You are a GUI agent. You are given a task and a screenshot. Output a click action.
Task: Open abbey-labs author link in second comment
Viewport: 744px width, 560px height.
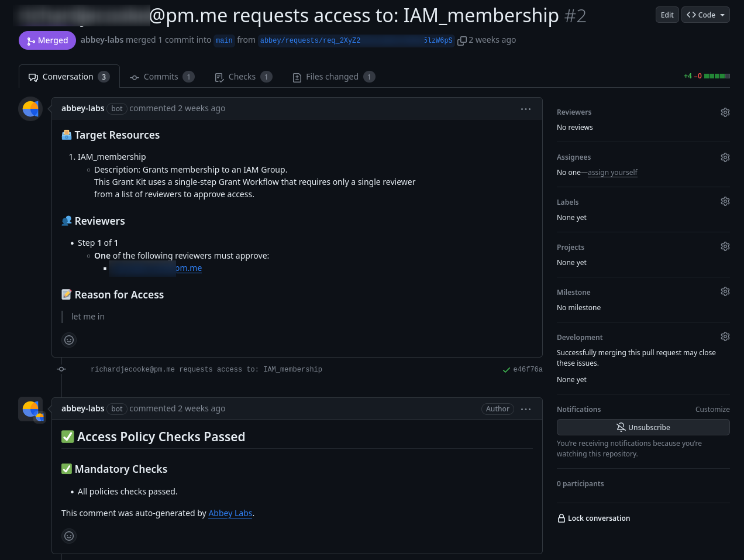(x=82, y=408)
